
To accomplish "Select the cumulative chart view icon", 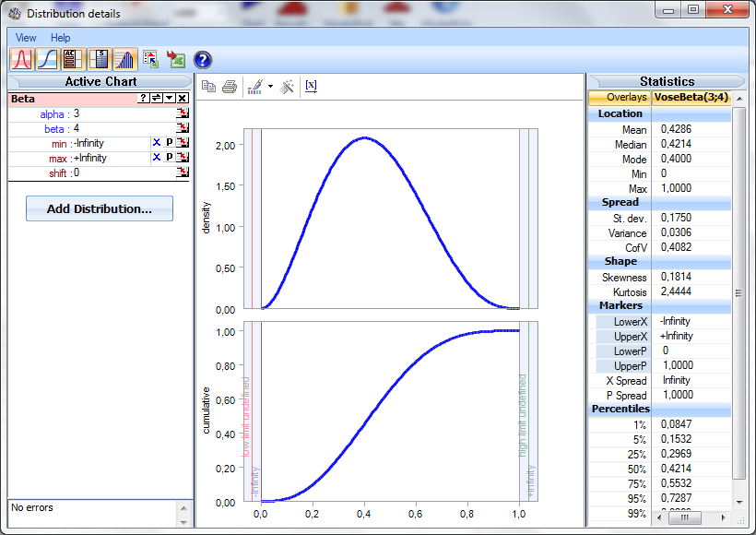I will click(x=46, y=58).
